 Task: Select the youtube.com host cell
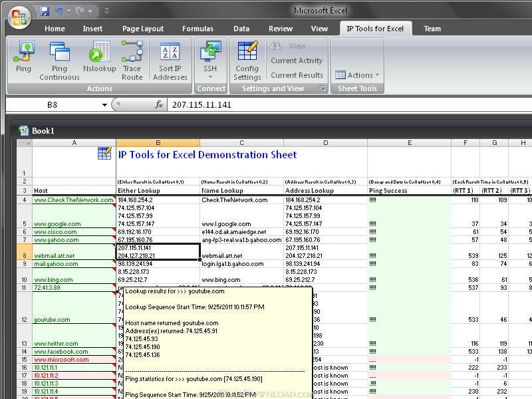74,307
